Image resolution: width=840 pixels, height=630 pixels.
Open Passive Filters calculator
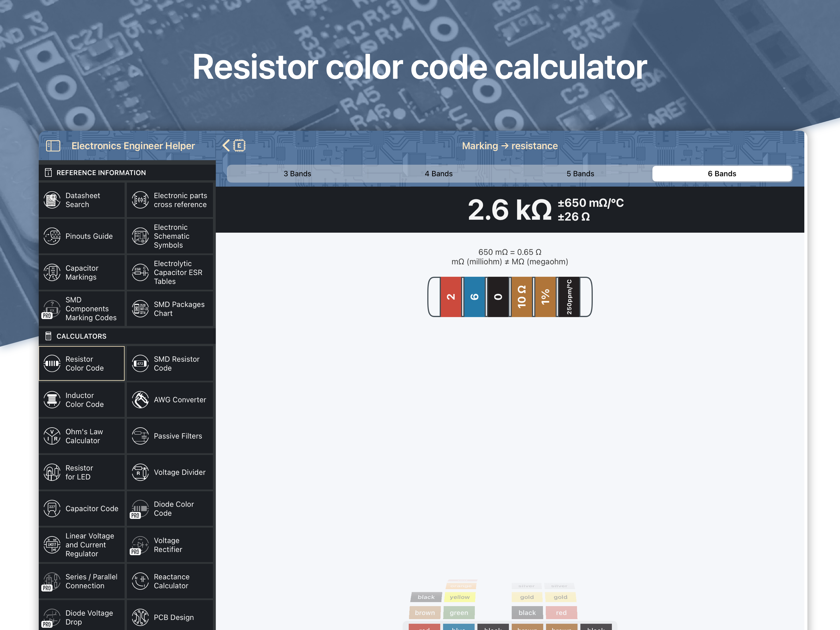[170, 436]
